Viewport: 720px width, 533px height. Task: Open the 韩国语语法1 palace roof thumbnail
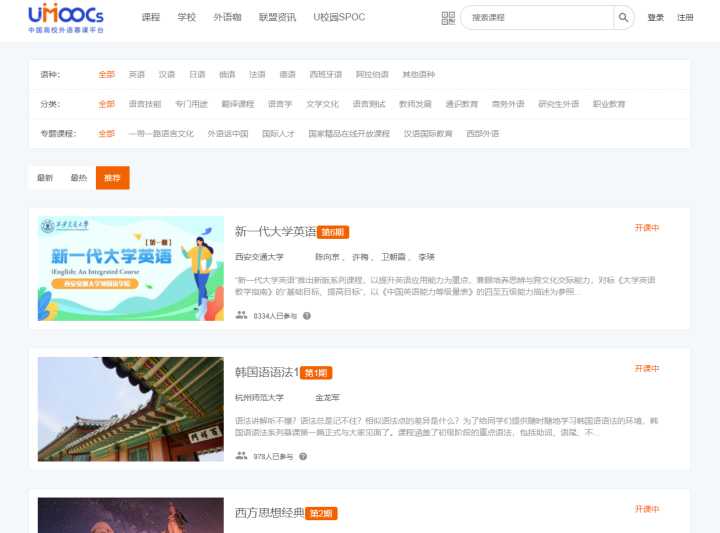[x=131, y=409]
